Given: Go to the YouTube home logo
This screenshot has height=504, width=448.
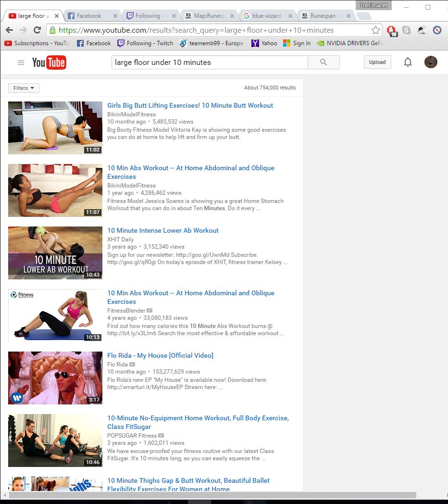Looking at the screenshot, I should point(49,63).
